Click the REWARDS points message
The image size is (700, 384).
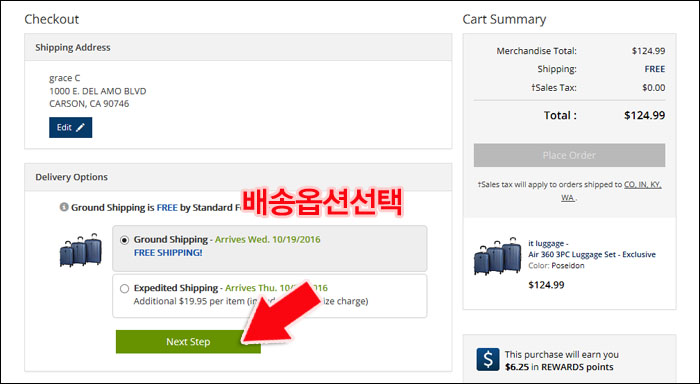coord(562,361)
